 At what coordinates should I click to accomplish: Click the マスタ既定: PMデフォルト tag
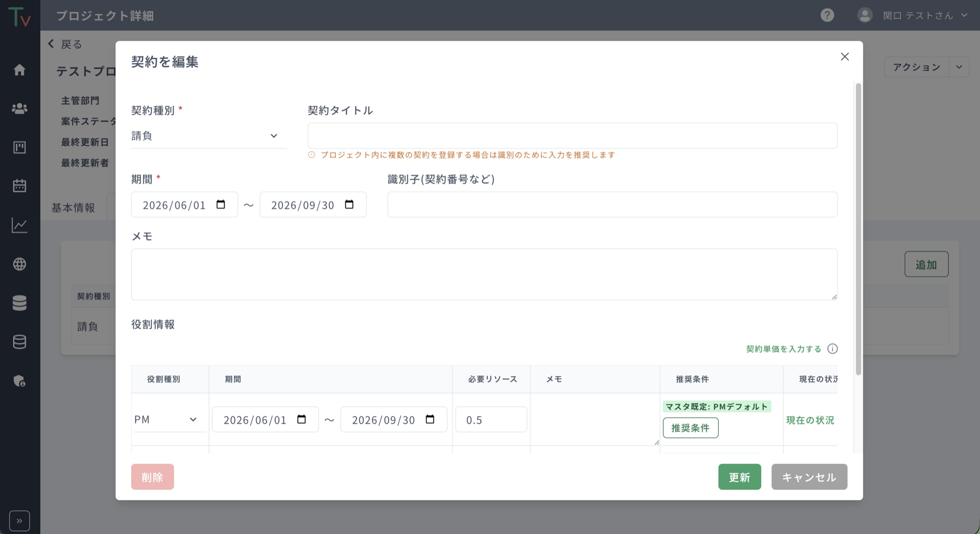pyautogui.click(x=716, y=407)
